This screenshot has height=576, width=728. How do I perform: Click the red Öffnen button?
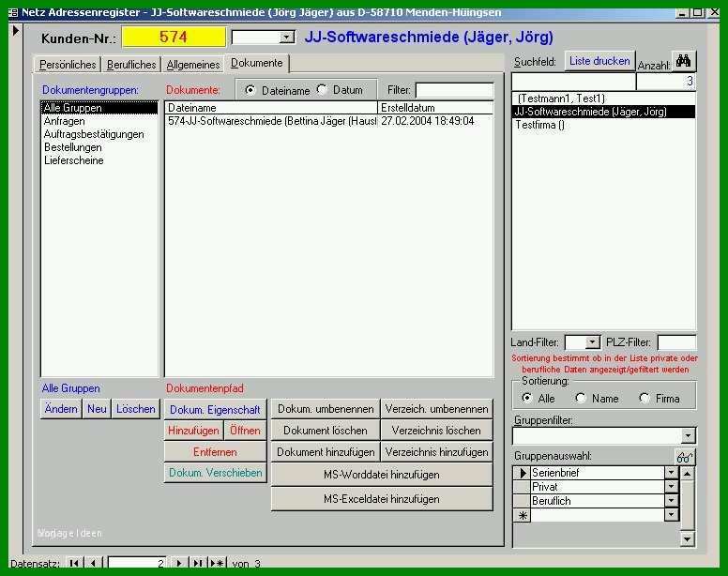[x=245, y=431]
